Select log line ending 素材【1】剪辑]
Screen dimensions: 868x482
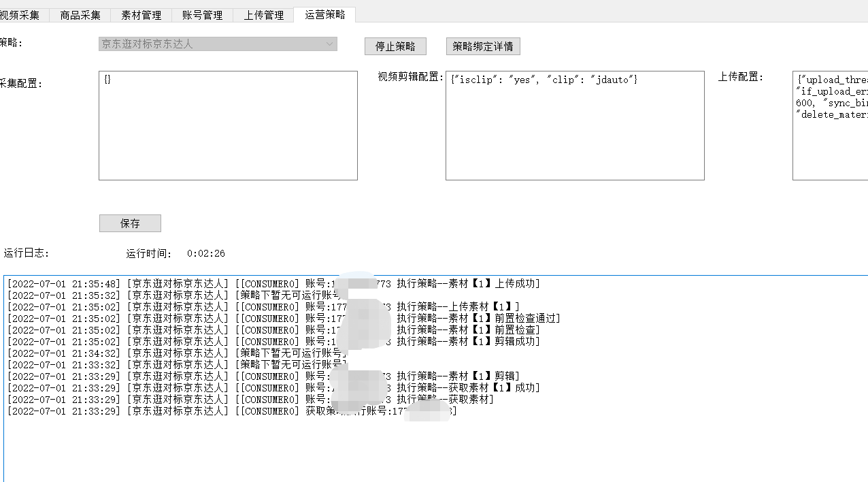pyautogui.click(x=263, y=376)
